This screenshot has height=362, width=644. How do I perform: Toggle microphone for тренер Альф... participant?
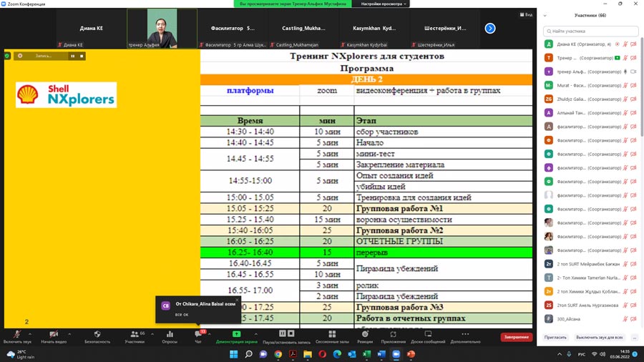pos(625,72)
